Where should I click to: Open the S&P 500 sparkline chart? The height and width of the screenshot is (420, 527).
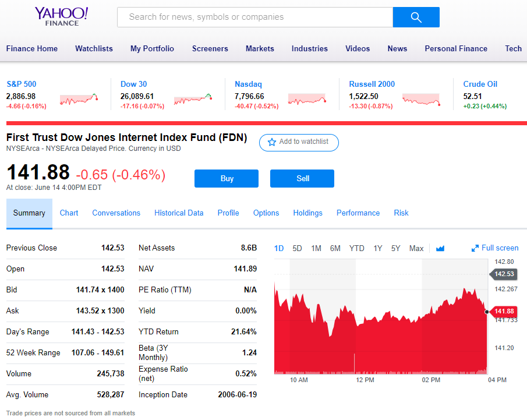pyautogui.click(x=79, y=99)
